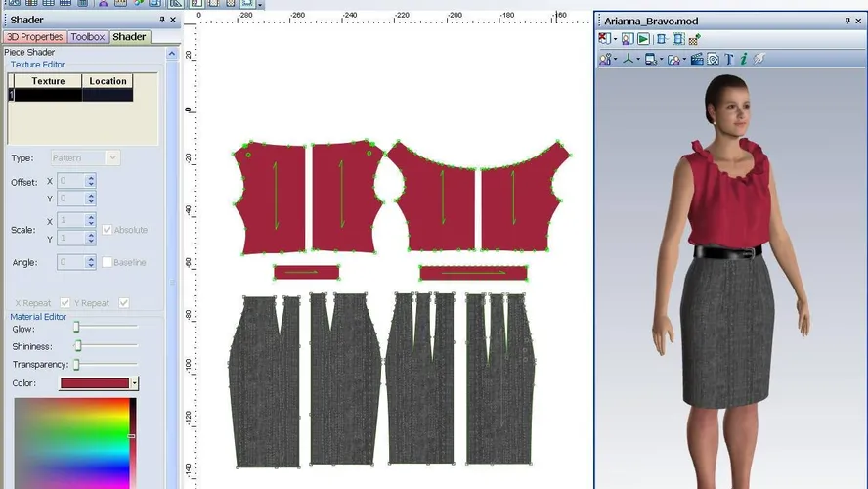This screenshot has width=868, height=489.
Task: Switch to the 3D Properties tab
Action: pos(34,37)
